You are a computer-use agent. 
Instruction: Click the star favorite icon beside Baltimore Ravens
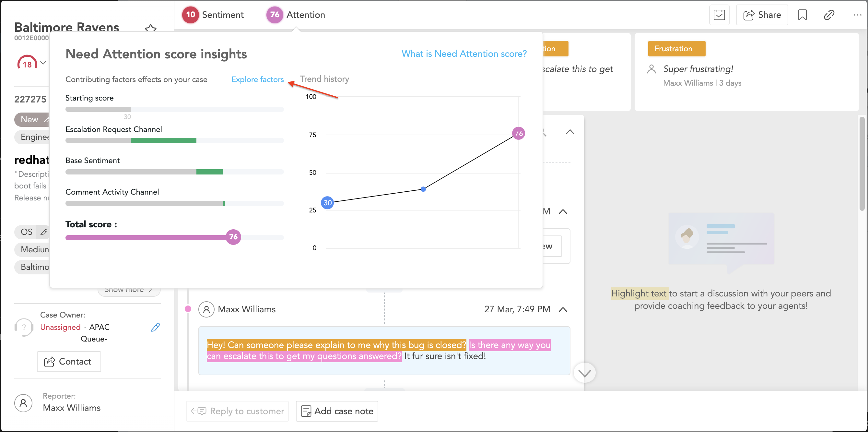click(x=150, y=29)
